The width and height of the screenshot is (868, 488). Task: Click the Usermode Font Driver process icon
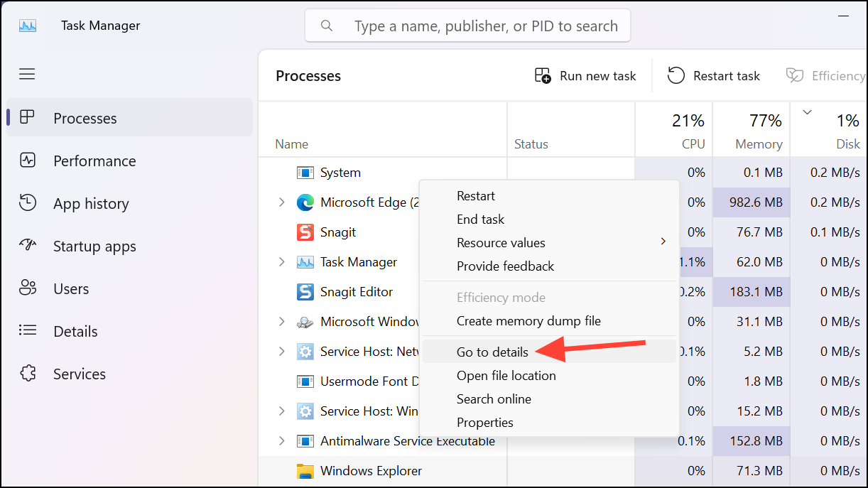[x=305, y=381]
